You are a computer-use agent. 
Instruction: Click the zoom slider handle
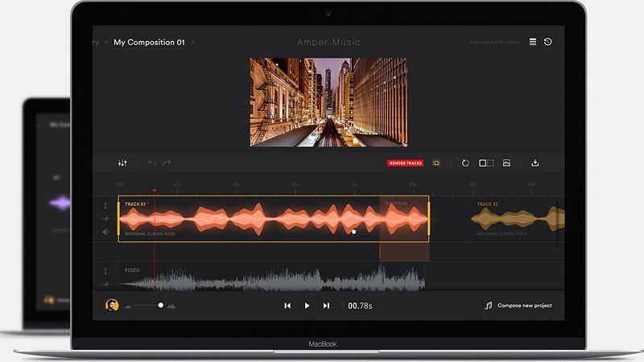(160, 306)
